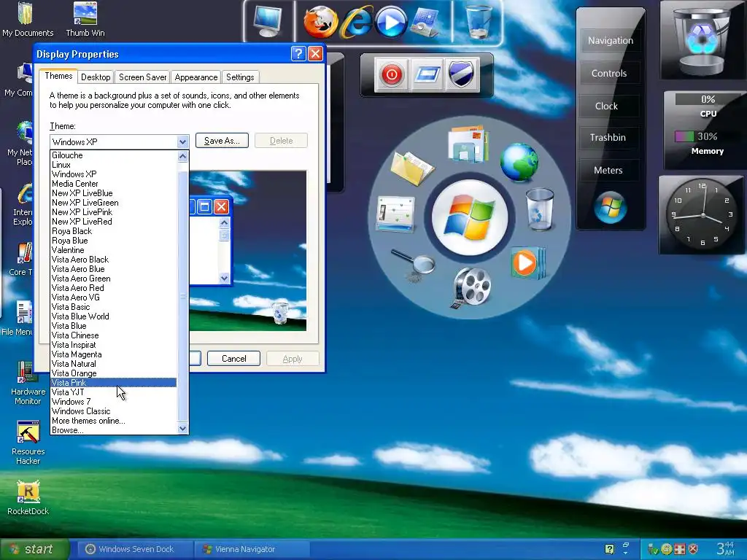Screen dimensions: 747x560
Task: Choose New XP LiveGreen theme
Action: [x=113, y=203]
